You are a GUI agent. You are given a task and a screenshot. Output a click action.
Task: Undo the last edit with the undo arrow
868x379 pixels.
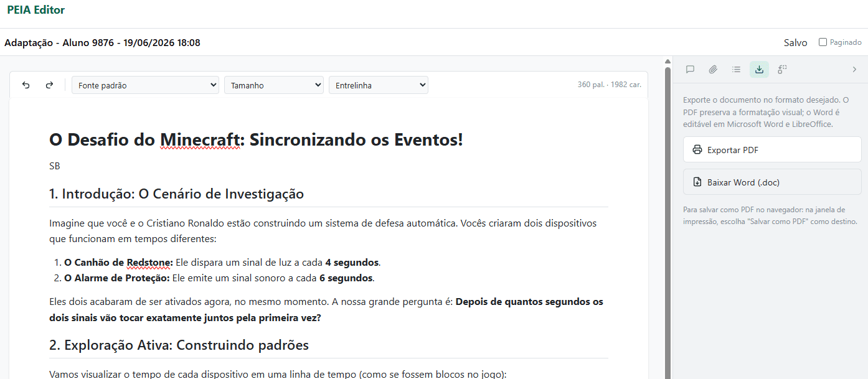(26, 85)
